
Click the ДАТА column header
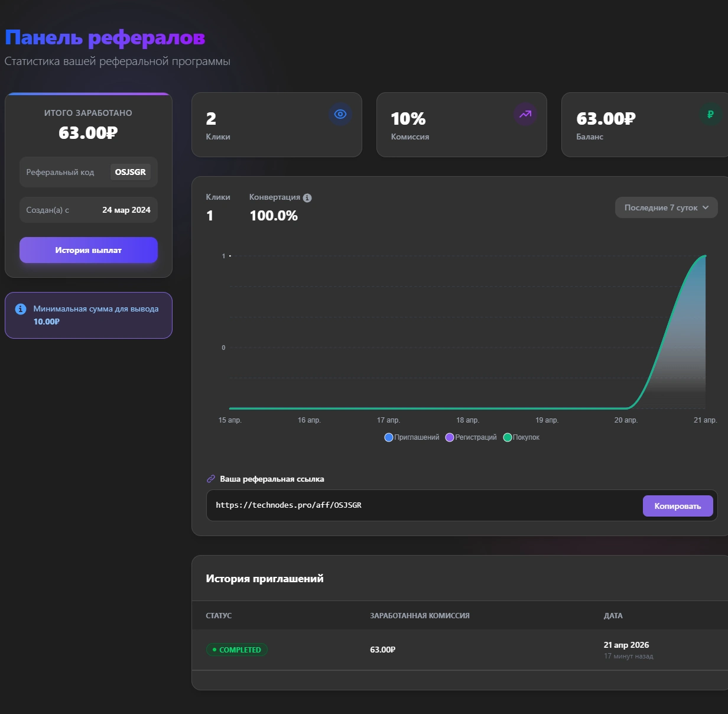pyautogui.click(x=613, y=616)
